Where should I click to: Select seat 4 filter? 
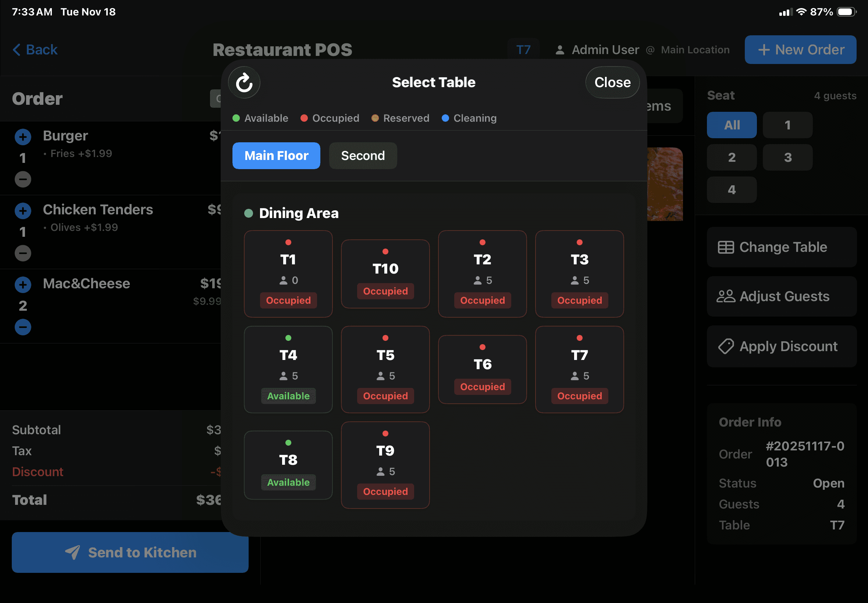pyautogui.click(x=731, y=190)
